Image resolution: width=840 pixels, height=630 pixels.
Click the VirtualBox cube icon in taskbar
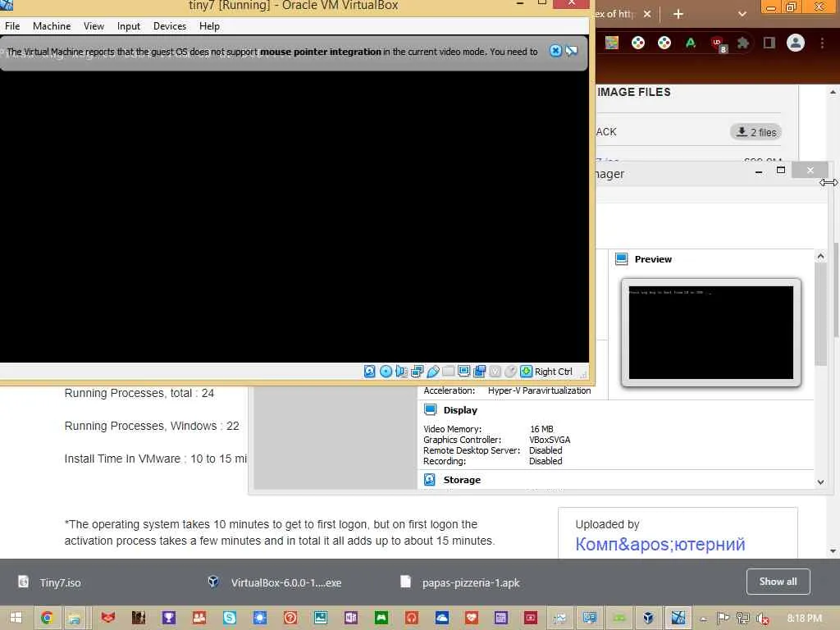point(648,618)
